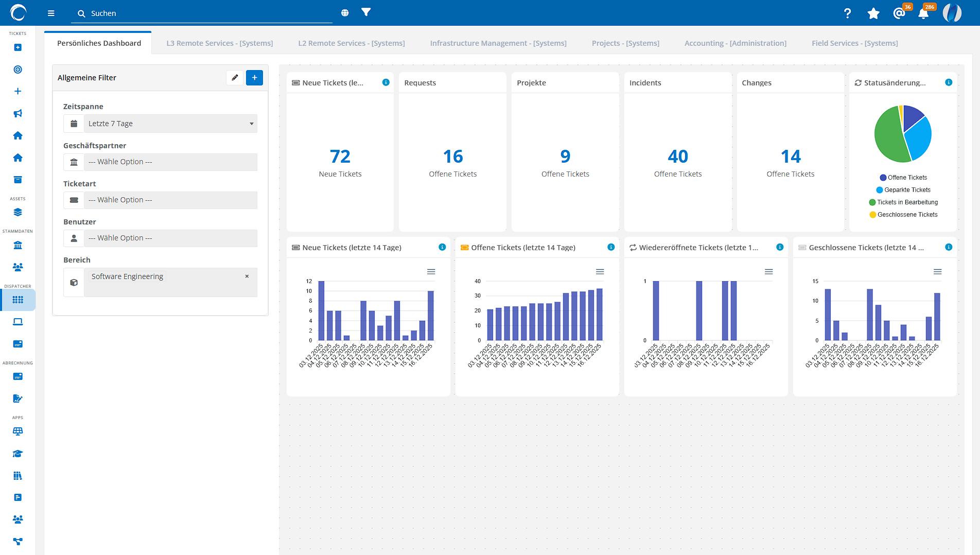The height and width of the screenshot is (555, 980).
Task: Open chart menu on Offene Tickets chart
Action: (600, 272)
